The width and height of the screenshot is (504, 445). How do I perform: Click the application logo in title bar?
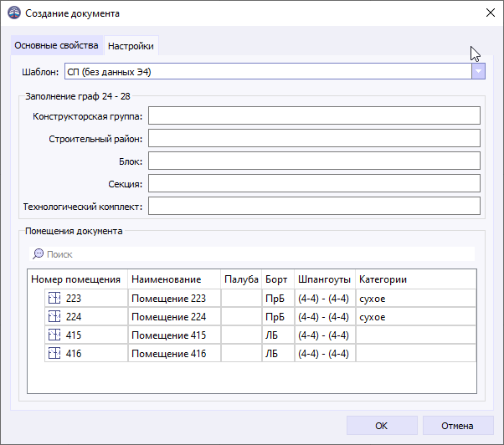tap(14, 13)
